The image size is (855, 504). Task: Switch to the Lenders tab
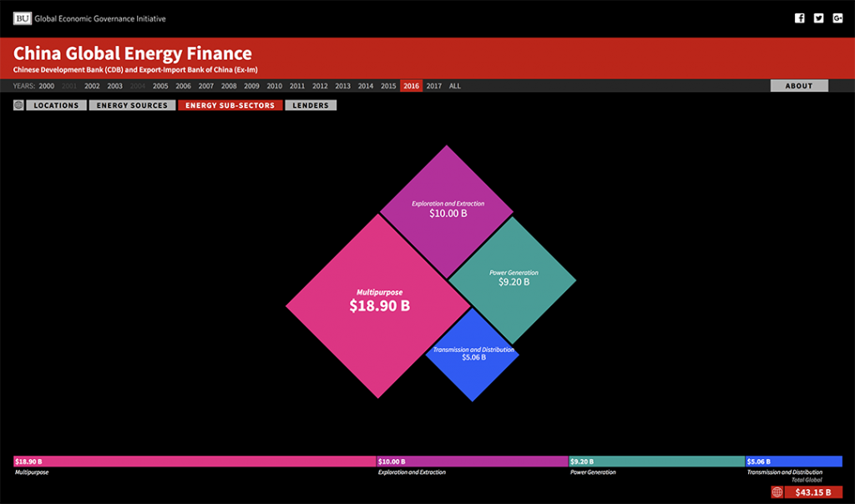pos(311,105)
